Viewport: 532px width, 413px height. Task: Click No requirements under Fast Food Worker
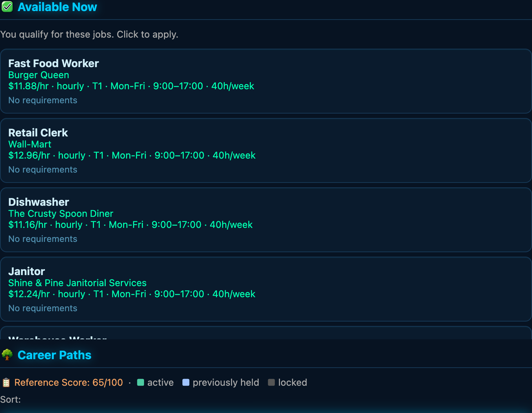43,100
